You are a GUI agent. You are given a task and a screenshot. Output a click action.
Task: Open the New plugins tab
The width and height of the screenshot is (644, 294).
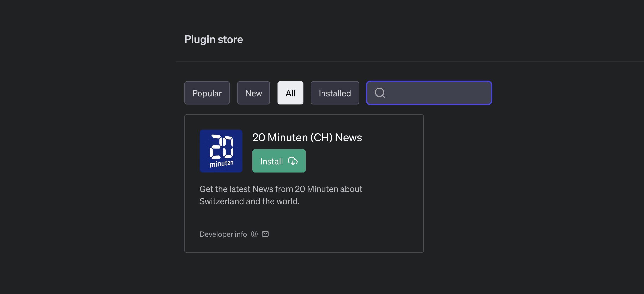pos(254,93)
